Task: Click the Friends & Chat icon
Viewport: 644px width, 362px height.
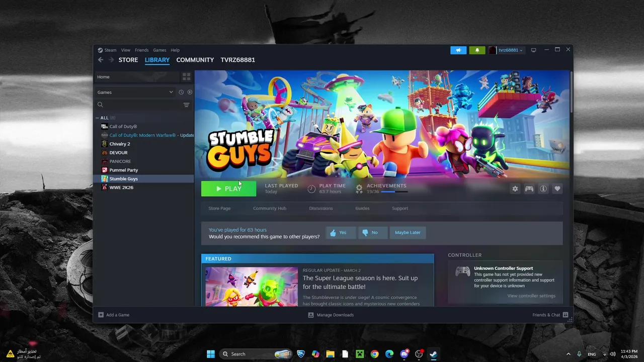Action: 566,315
